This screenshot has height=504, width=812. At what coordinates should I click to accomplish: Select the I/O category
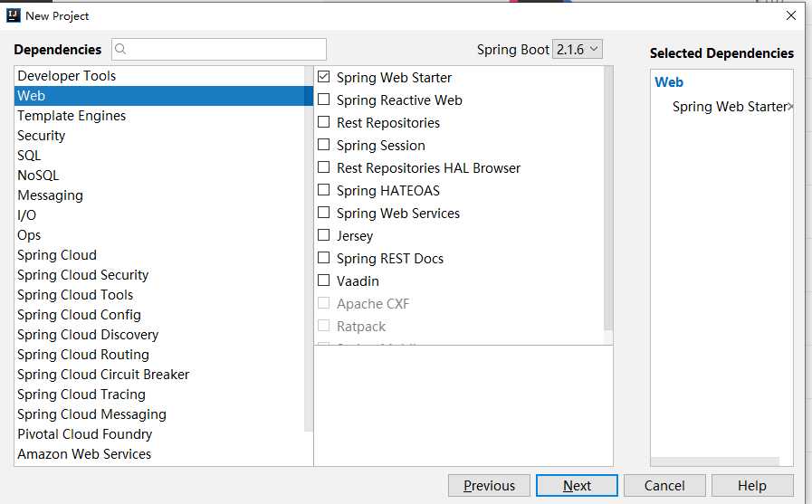[x=164, y=215]
